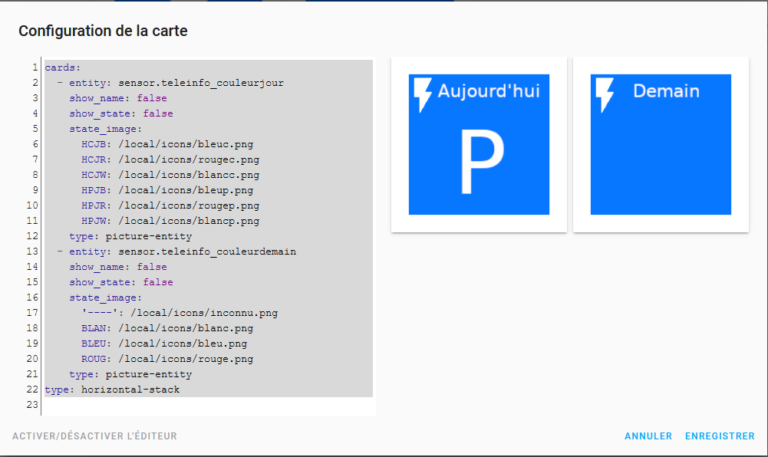Click the 'Configuration de la carte' dialog title
Viewport: 768px width, 457px height.
coord(103,31)
